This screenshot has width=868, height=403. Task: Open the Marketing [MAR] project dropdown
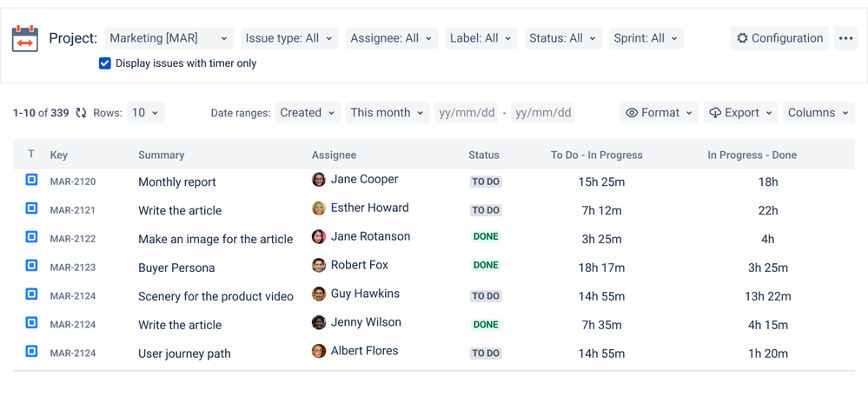tap(169, 38)
